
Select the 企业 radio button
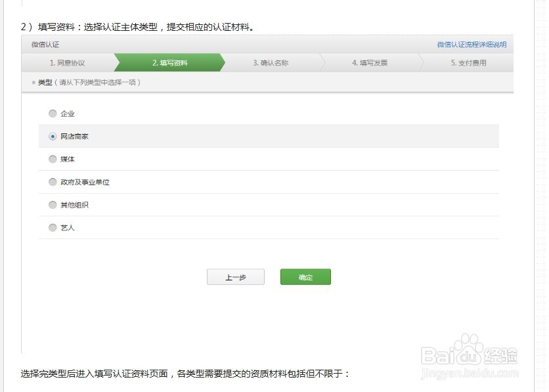[53, 114]
